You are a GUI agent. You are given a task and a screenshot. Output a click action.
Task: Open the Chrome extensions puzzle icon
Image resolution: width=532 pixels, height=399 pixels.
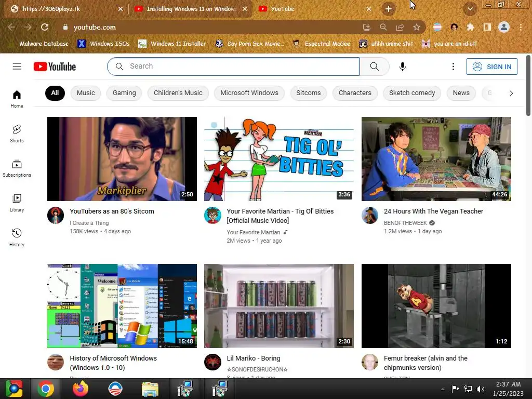[x=470, y=27]
